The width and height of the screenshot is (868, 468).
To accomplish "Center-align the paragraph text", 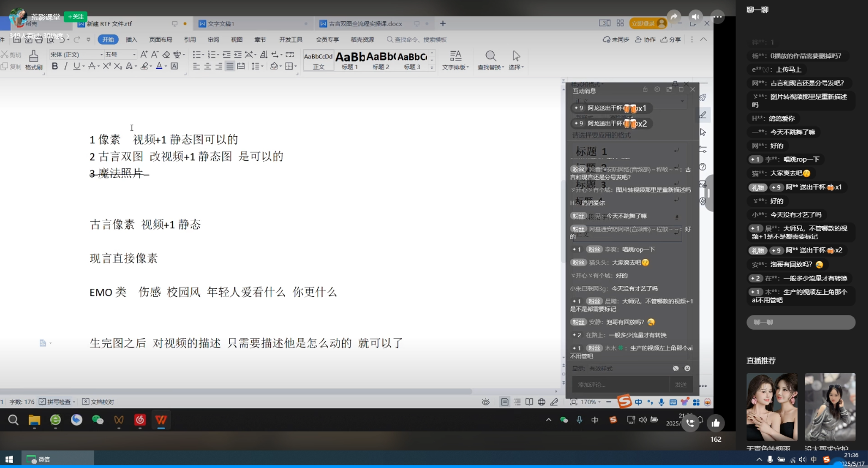I will click(x=208, y=66).
